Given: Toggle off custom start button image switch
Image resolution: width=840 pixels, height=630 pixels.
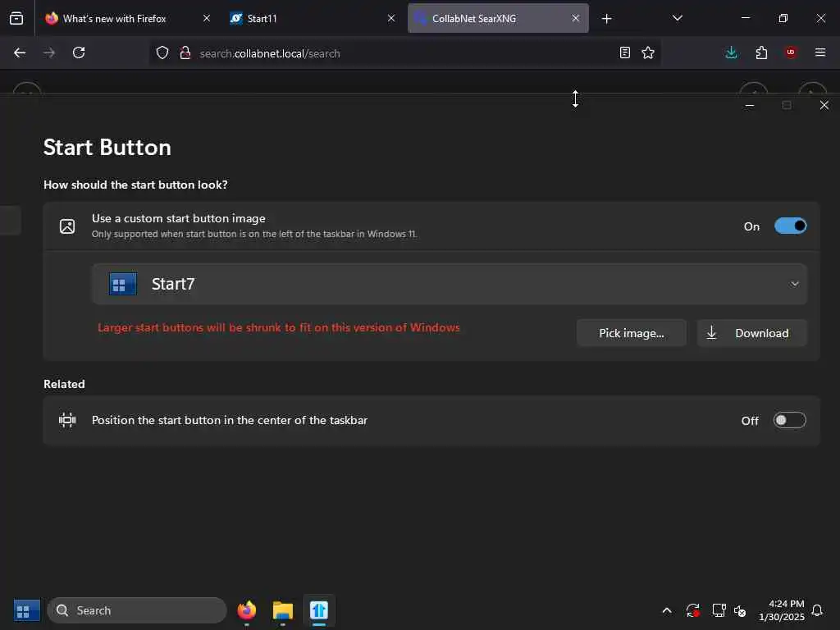Looking at the screenshot, I should (790, 226).
